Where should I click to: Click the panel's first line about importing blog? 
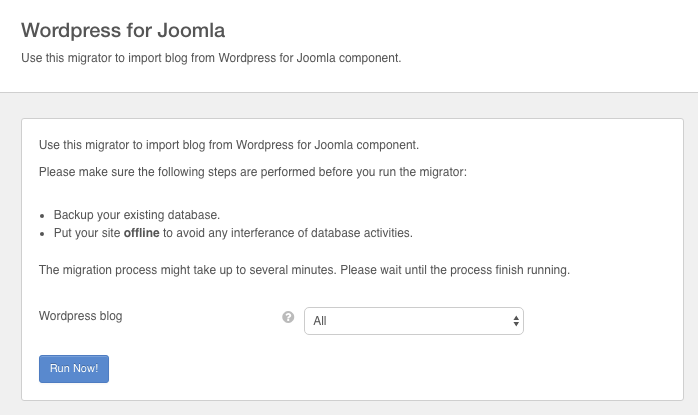[229, 145]
